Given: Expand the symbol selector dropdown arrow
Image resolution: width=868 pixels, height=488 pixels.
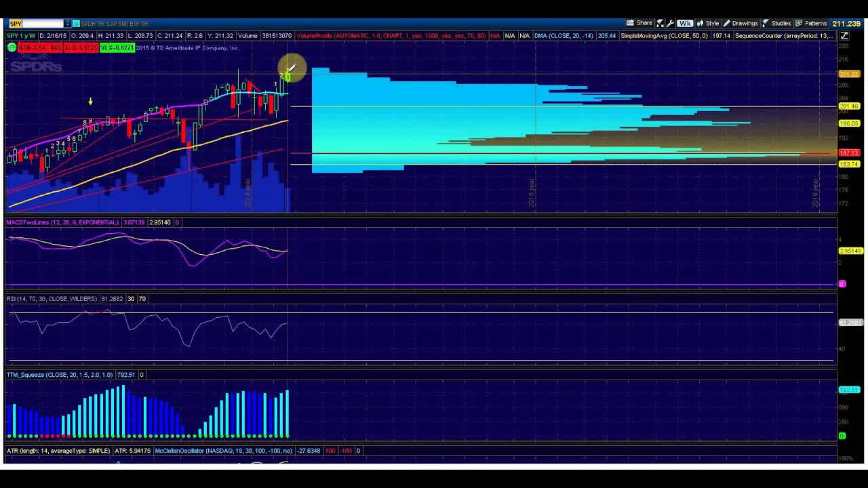Looking at the screenshot, I should pos(67,24).
